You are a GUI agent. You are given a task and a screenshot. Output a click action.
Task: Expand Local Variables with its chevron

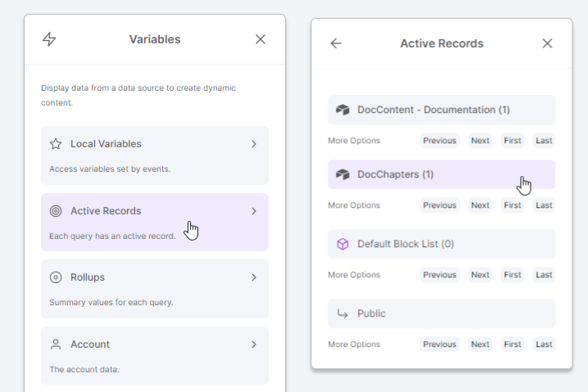click(254, 144)
